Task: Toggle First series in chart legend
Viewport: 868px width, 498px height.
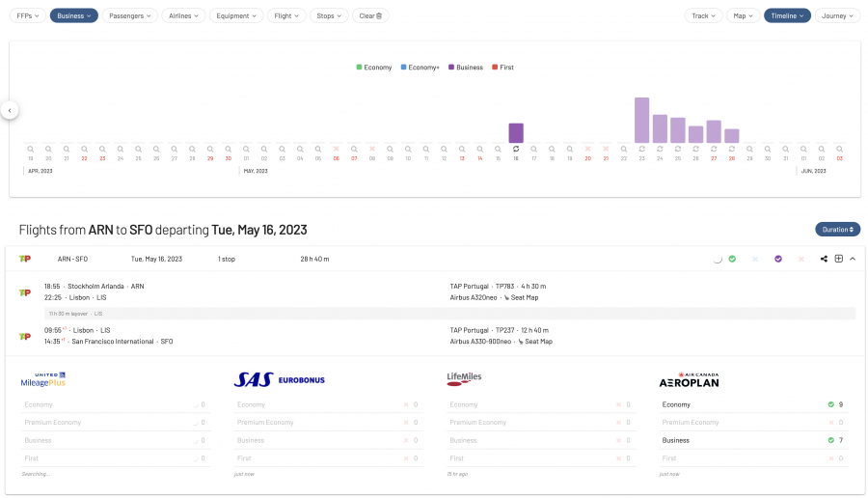Action: coord(502,68)
